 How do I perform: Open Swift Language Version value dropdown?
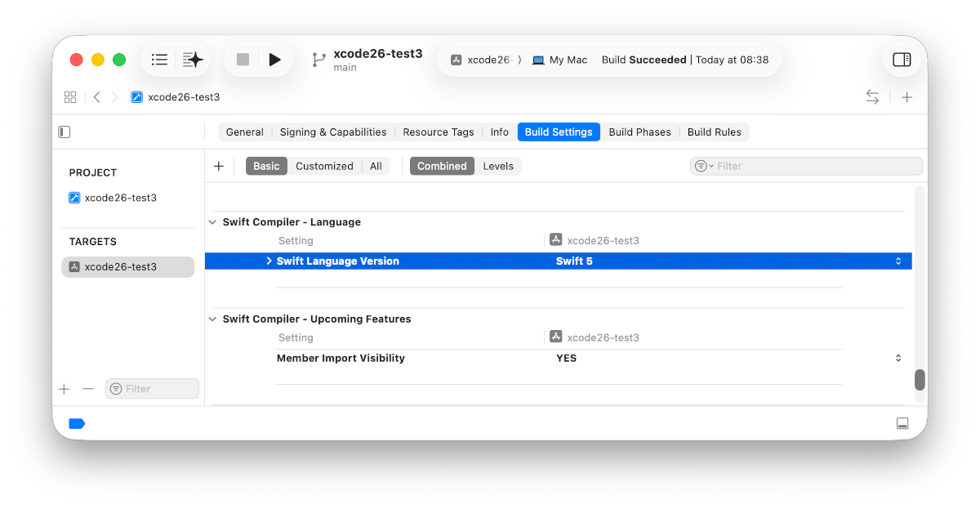[898, 261]
